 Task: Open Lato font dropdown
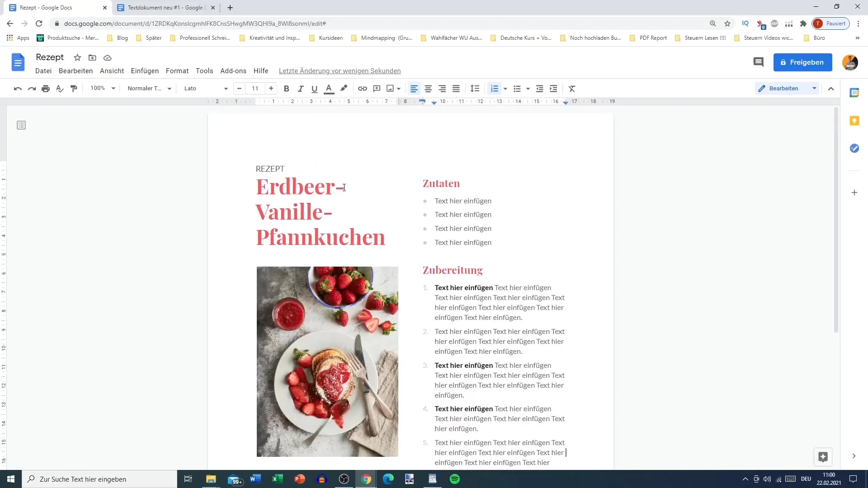pyautogui.click(x=206, y=89)
